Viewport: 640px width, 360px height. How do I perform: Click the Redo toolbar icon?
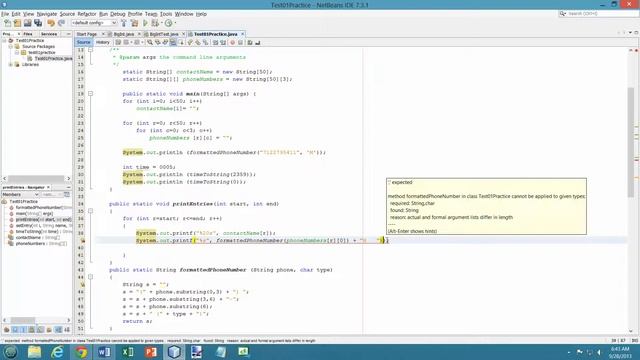61,23
